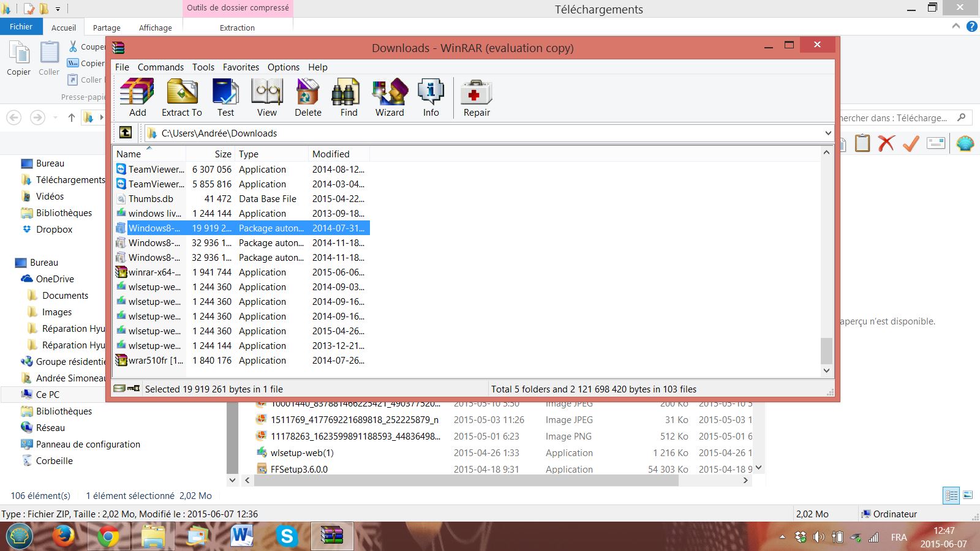The height and width of the screenshot is (551, 980).
Task: Click the red X delete icon in Explorer
Action: pyautogui.click(x=886, y=144)
